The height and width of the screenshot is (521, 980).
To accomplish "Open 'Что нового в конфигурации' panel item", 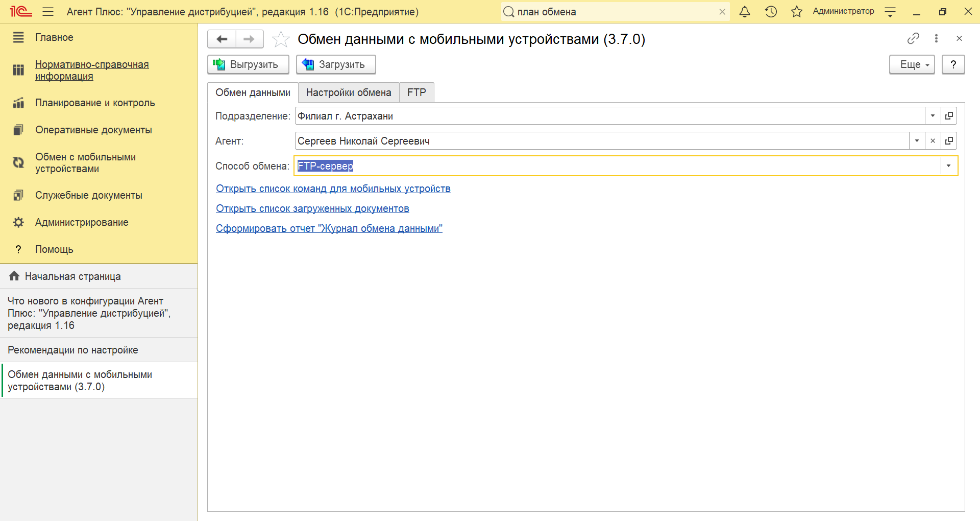I will tap(99, 313).
